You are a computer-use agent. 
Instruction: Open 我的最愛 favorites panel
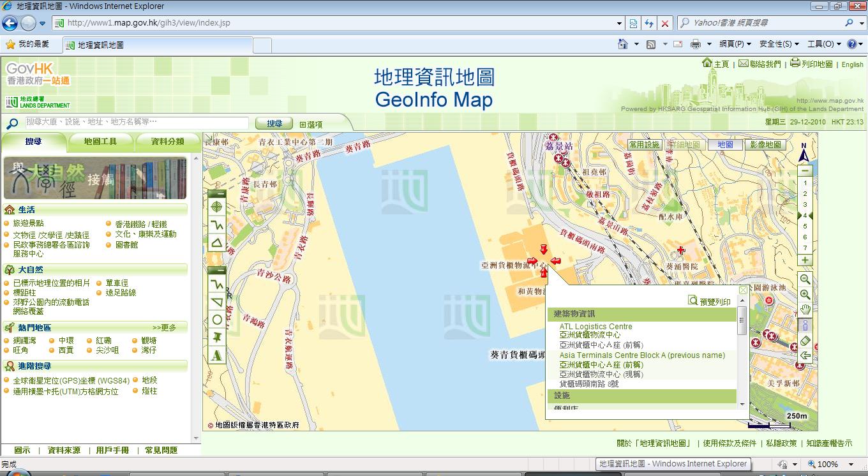click(27, 45)
